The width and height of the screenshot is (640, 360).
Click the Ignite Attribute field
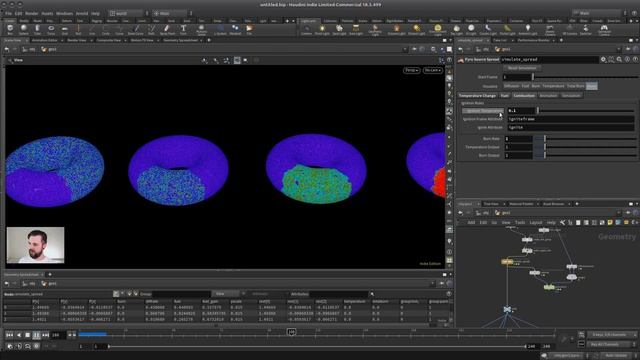click(570, 127)
